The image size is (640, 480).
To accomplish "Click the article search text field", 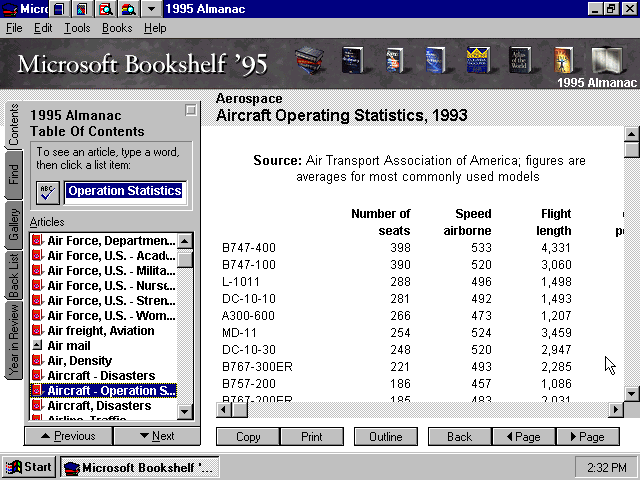I will coord(124,191).
